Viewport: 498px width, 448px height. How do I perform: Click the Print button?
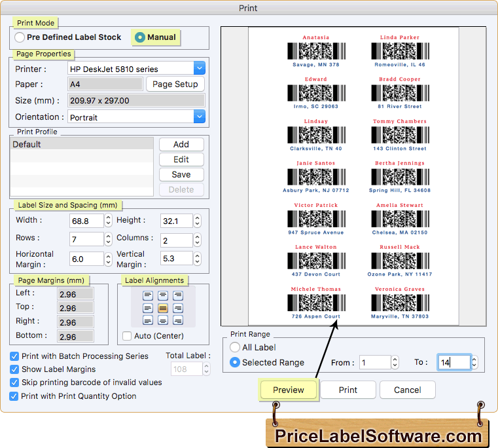[x=347, y=390]
